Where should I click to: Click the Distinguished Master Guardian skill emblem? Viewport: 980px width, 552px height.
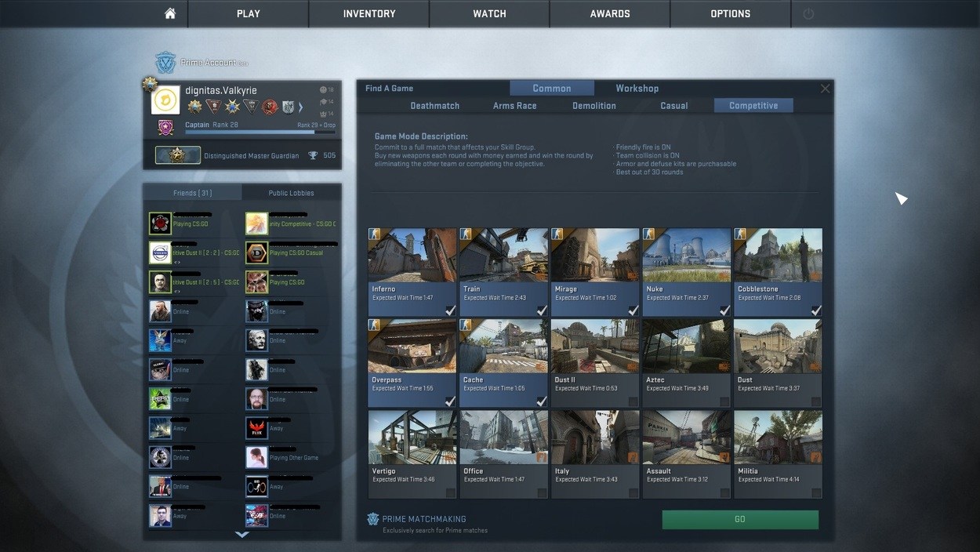pyautogui.click(x=178, y=155)
